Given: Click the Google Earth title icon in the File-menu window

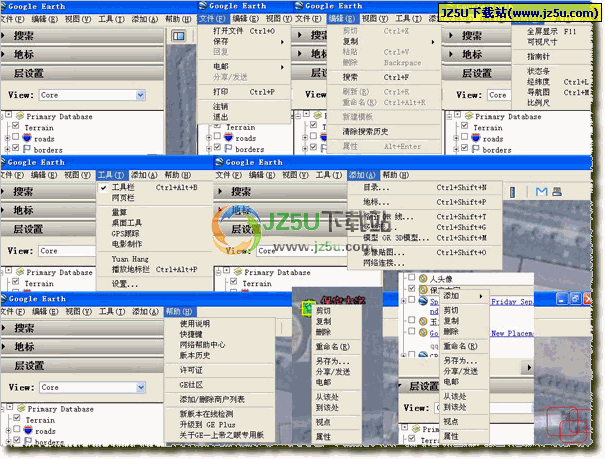Looking at the screenshot, I should pos(203,6).
